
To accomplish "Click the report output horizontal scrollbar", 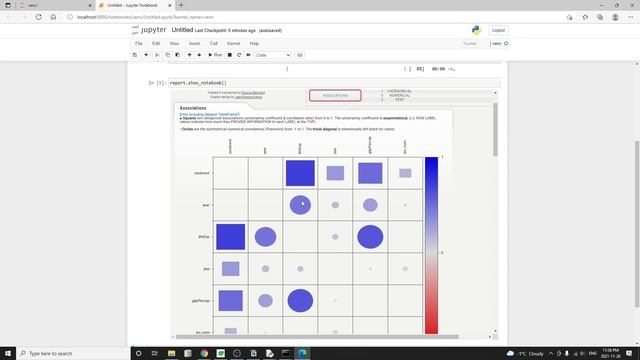I will tap(317, 337).
